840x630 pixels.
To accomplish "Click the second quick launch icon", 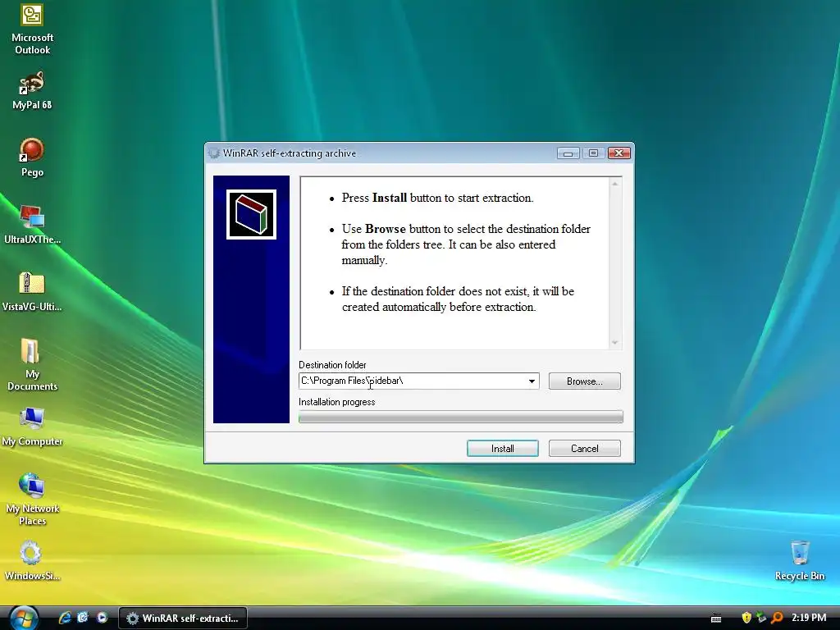I will (84, 618).
